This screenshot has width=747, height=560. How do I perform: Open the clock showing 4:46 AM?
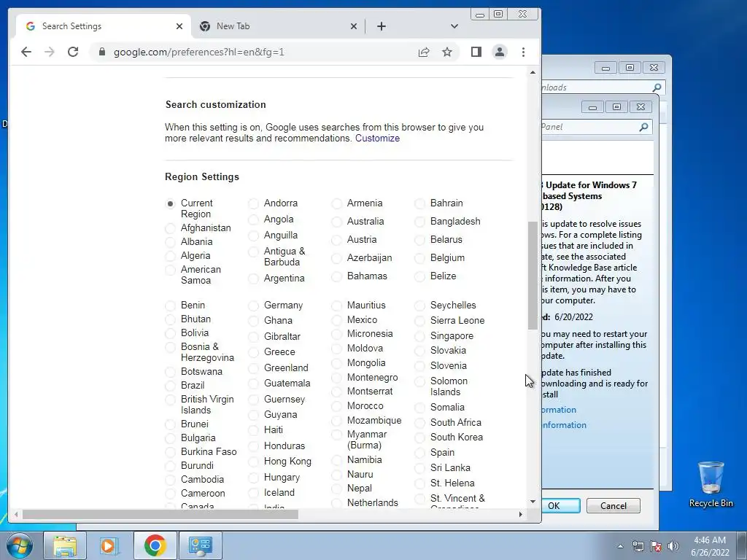coord(710,546)
